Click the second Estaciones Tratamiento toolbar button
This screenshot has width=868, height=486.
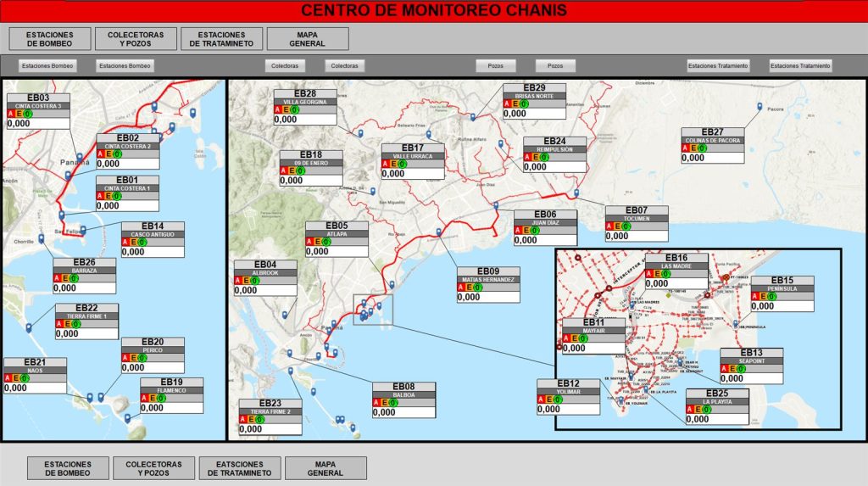click(800, 65)
